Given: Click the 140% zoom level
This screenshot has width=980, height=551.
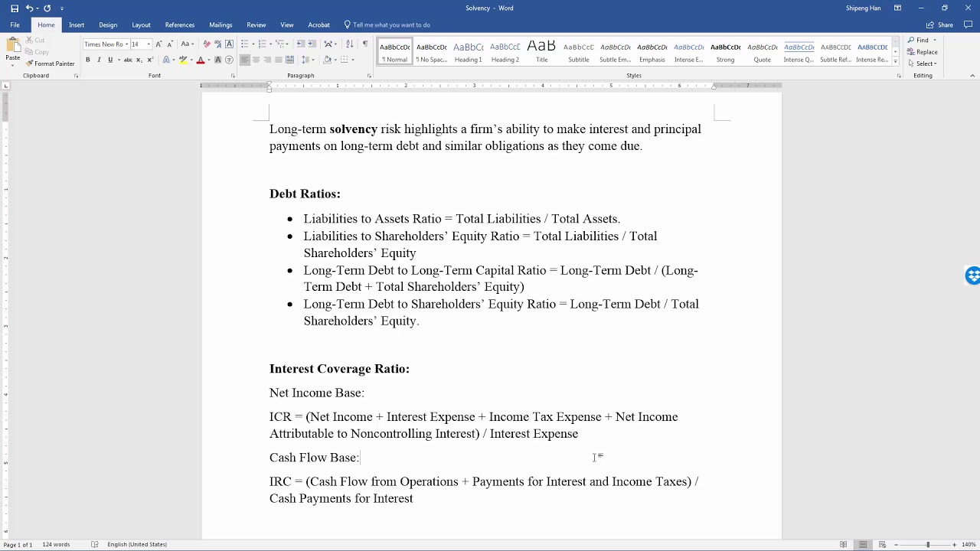Looking at the screenshot, I should (x=969, y=544).
